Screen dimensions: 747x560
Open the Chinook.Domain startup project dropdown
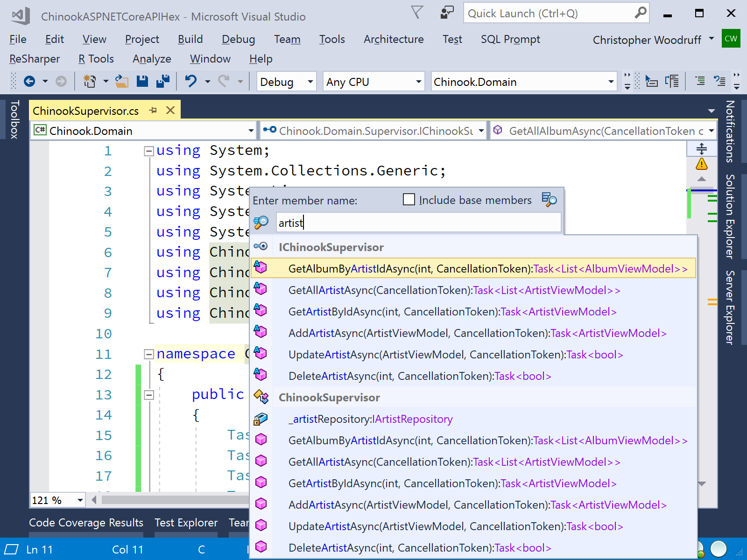point(524,82)
